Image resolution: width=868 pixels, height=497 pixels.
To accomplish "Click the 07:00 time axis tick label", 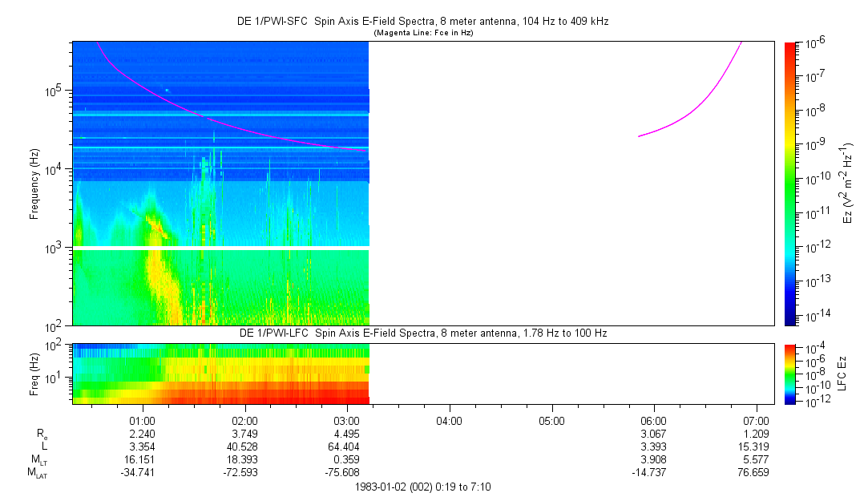I will coord(756,421).
